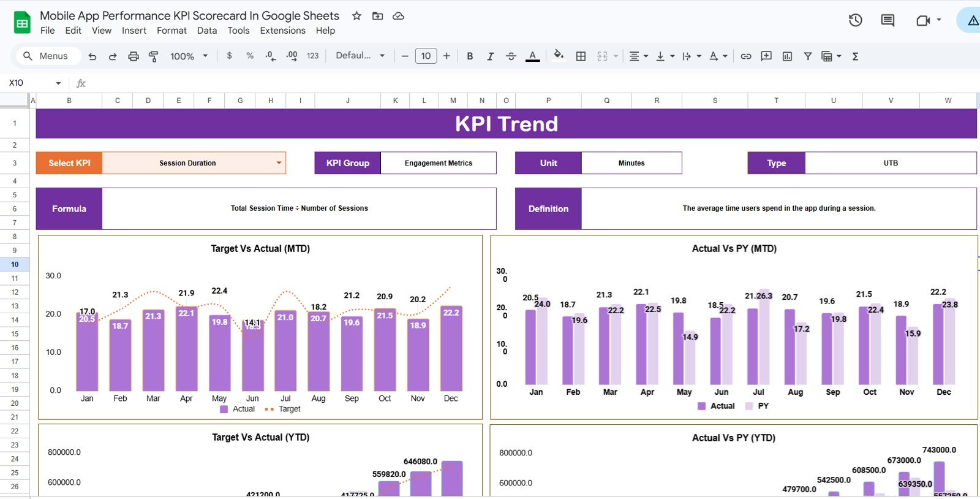
Task: Insert a chart
Action: [x=787, y=56]
